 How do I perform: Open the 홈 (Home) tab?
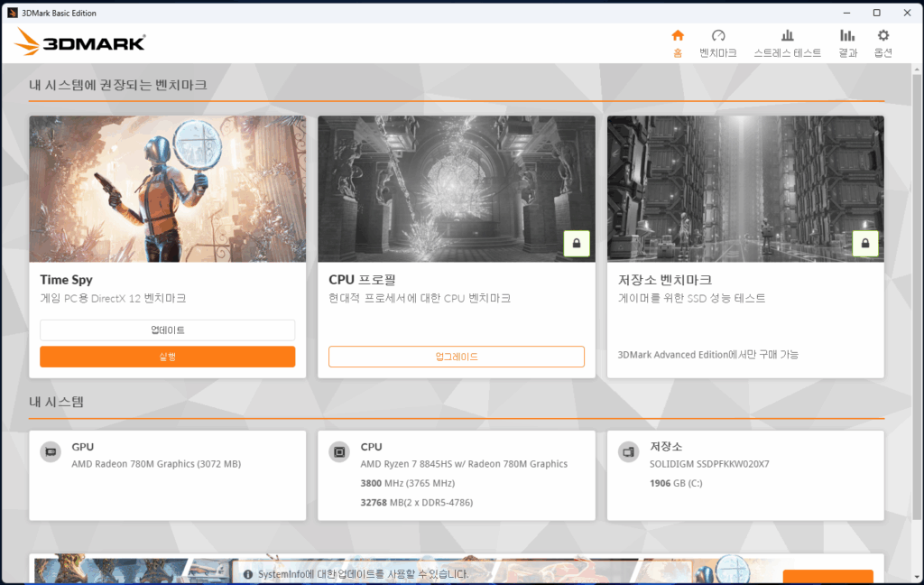[678, 44]
